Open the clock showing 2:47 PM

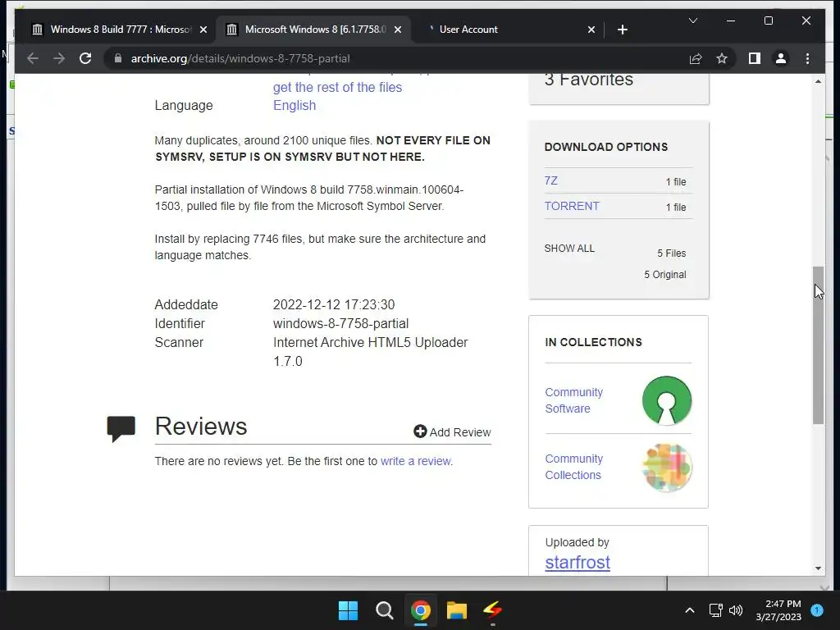[x=778, y=610]
